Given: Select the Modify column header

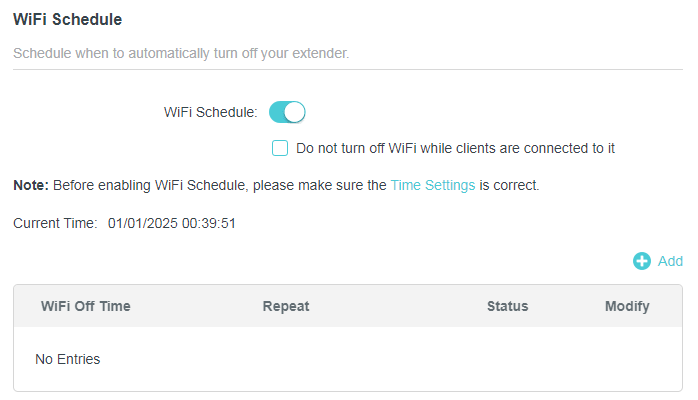Looking at the screenshot, I should [x=627, y=306].
